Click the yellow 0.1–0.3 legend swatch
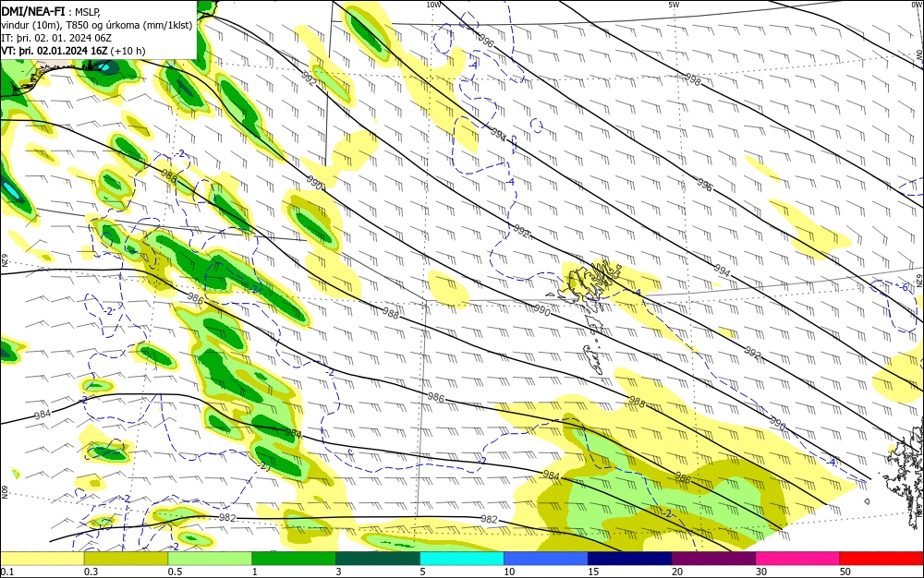 point(42,559)
